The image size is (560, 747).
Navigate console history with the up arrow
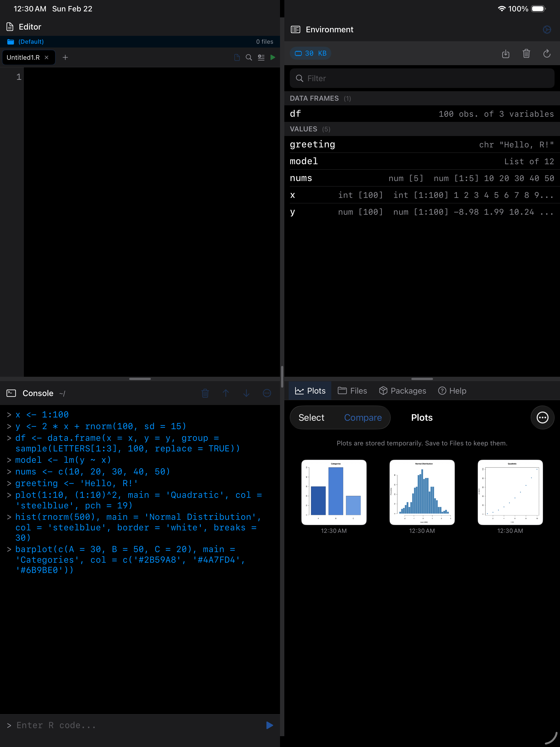tap(225, 393)
